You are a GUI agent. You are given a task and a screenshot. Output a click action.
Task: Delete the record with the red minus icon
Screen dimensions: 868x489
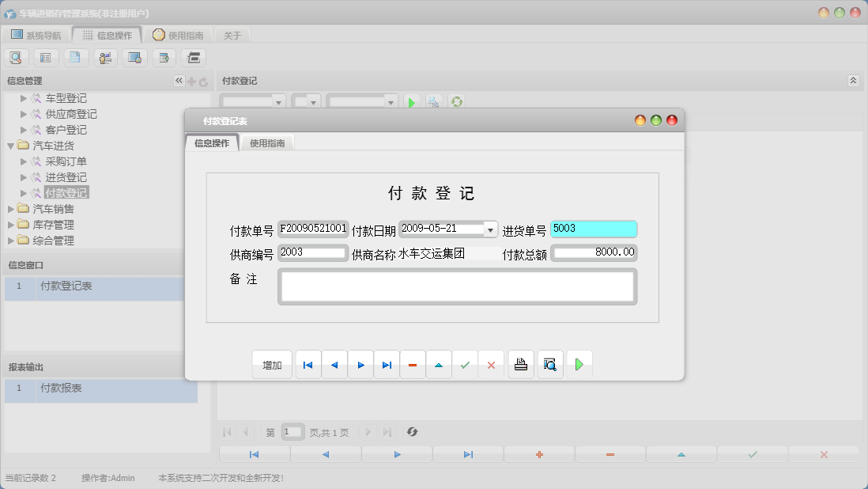click(x=413, y=364)
